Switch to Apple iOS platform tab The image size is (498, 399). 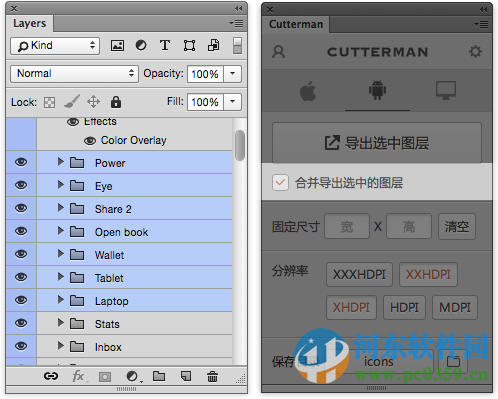tap(308, 91)
